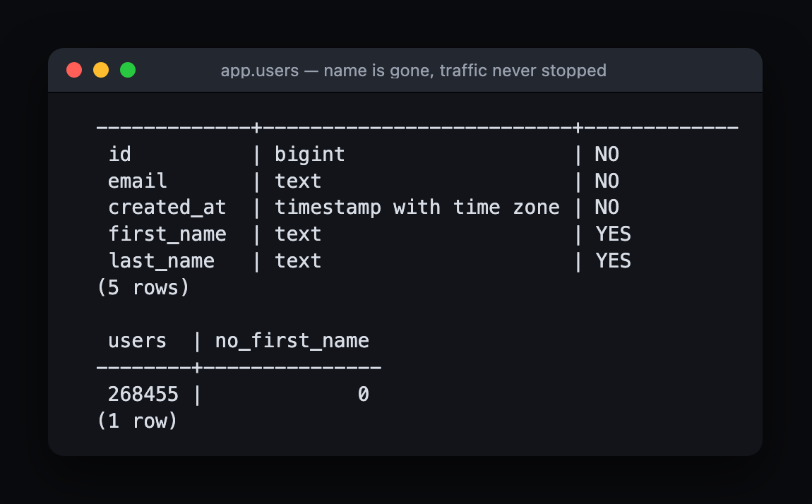This screenshot has height=504, width=812.
Task: Click the bigint type value
Action: pyautogui.click(x=310, y=154)
